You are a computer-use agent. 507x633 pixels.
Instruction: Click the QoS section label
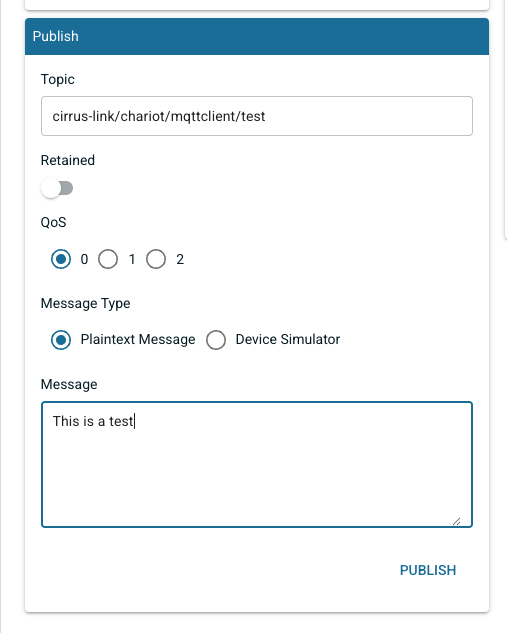(53, 222)
